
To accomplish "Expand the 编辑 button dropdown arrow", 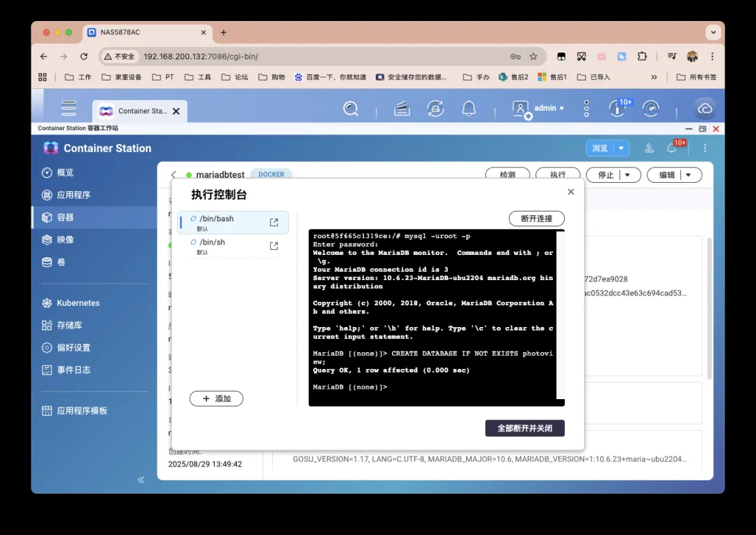I will tap(689, 175).
